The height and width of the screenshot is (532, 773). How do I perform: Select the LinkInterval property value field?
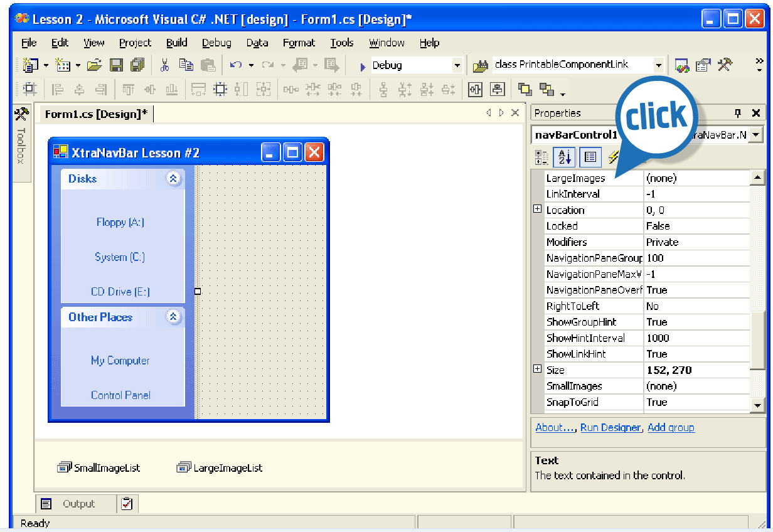[696, 194]
